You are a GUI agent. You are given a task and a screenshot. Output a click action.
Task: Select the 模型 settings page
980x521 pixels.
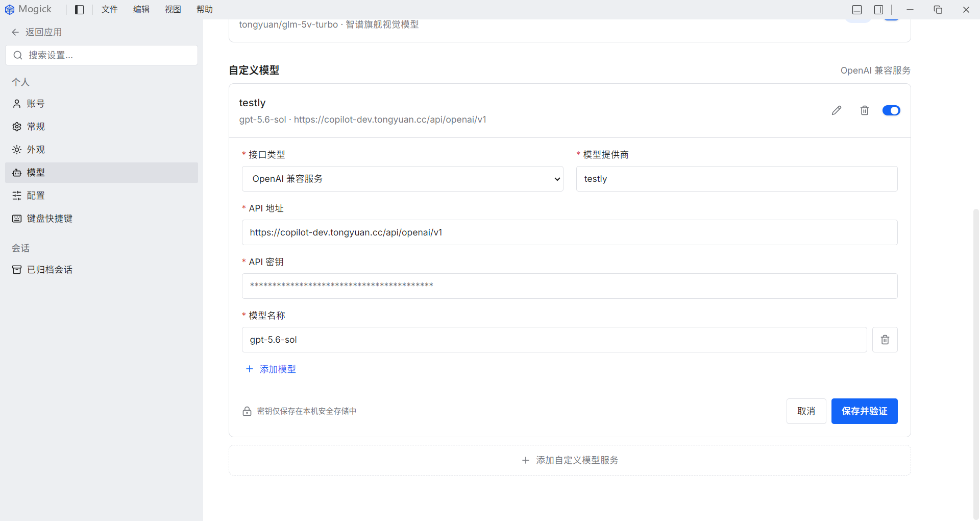click(x=102, y=173)
